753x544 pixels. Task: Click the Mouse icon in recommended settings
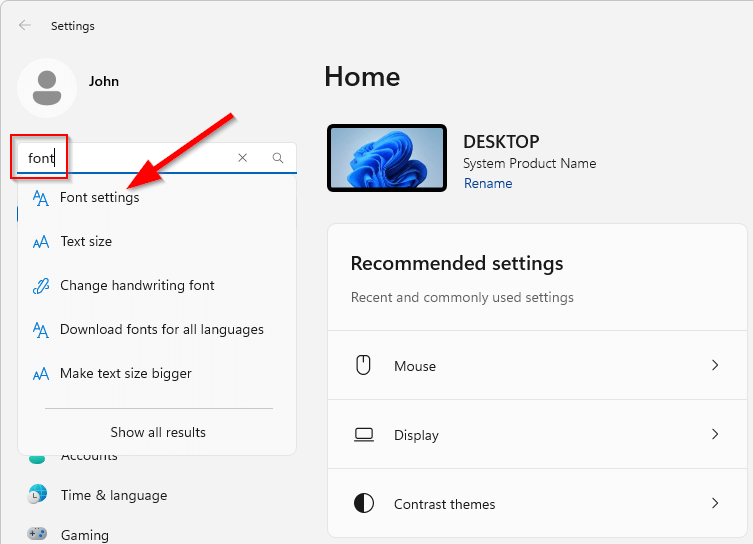pos(364,365)
